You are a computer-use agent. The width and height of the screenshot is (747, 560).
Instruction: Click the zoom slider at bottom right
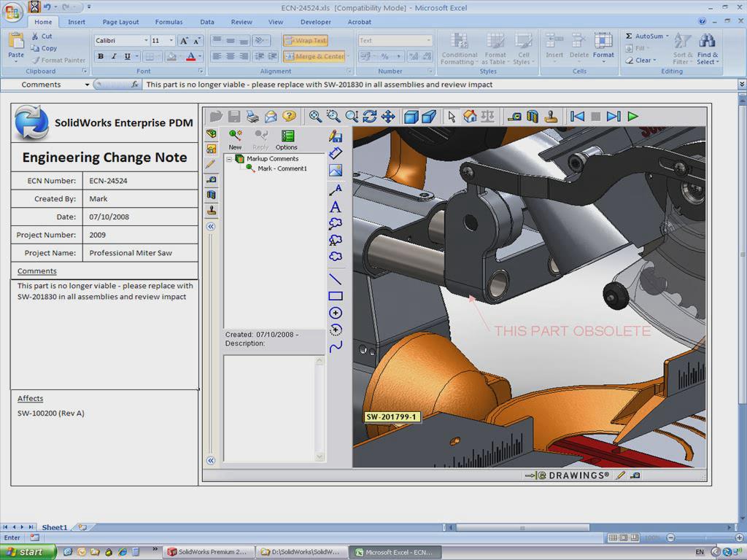tap(705, 537)
